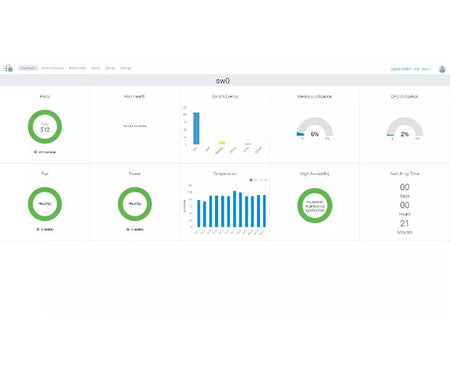Viewport: 450px width, 375px height.
Task: Click the High Availability status ring
Action: (x=315, y=205)
